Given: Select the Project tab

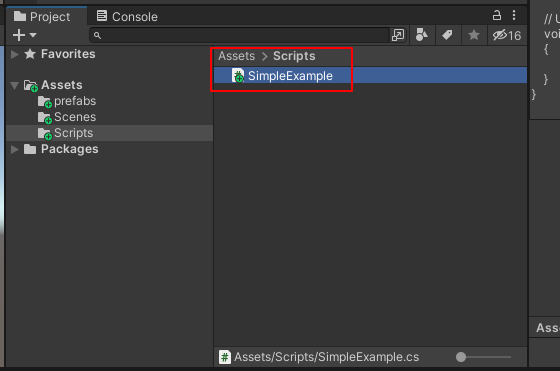Looking at the screenshot, I should (42, 16).
